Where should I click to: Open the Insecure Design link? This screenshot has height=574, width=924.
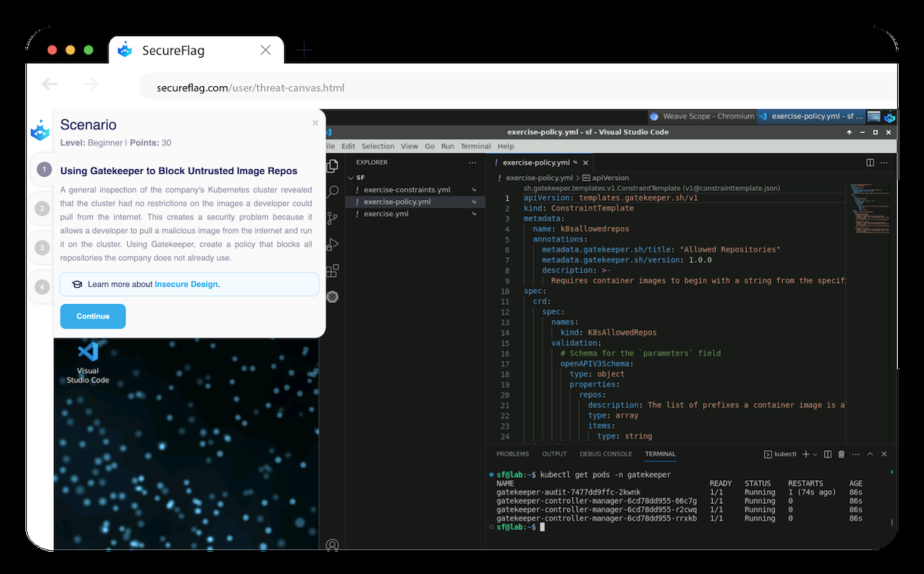point(187,284)
